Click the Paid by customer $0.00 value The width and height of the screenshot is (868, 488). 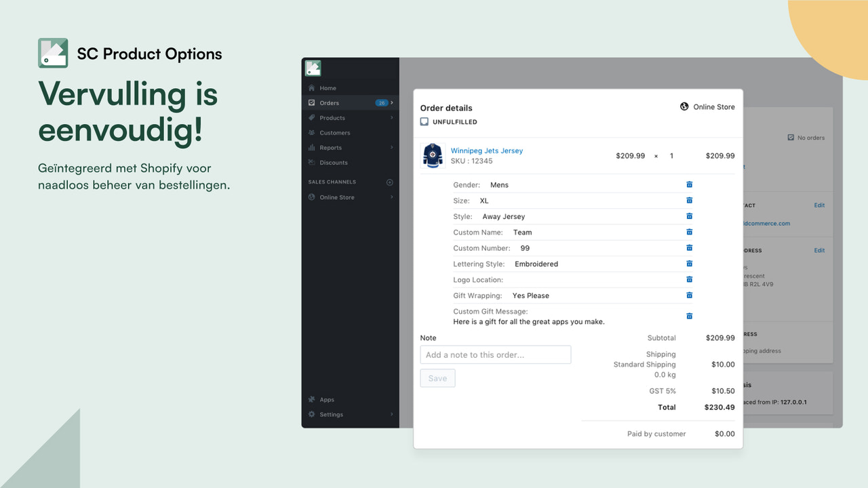[724, 434]
